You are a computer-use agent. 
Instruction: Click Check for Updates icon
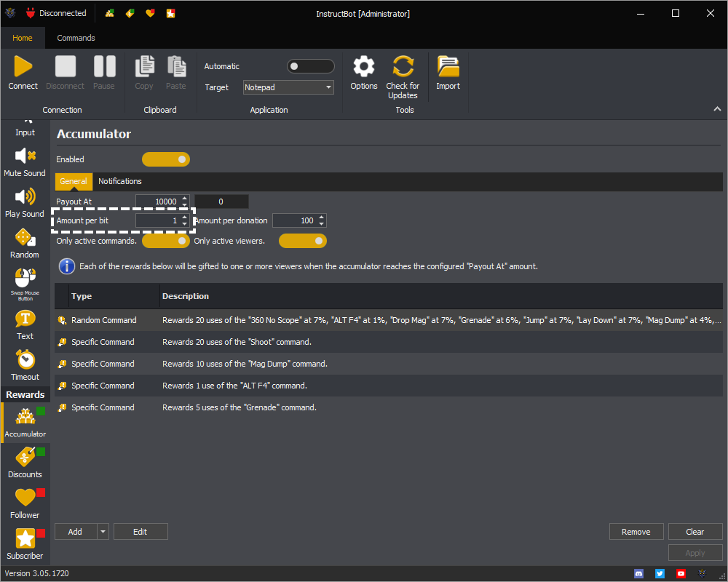(x=403, y=66)
